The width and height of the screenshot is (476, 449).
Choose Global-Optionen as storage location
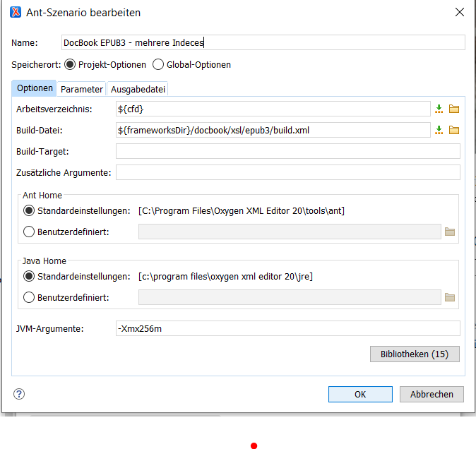coord(158,65)
